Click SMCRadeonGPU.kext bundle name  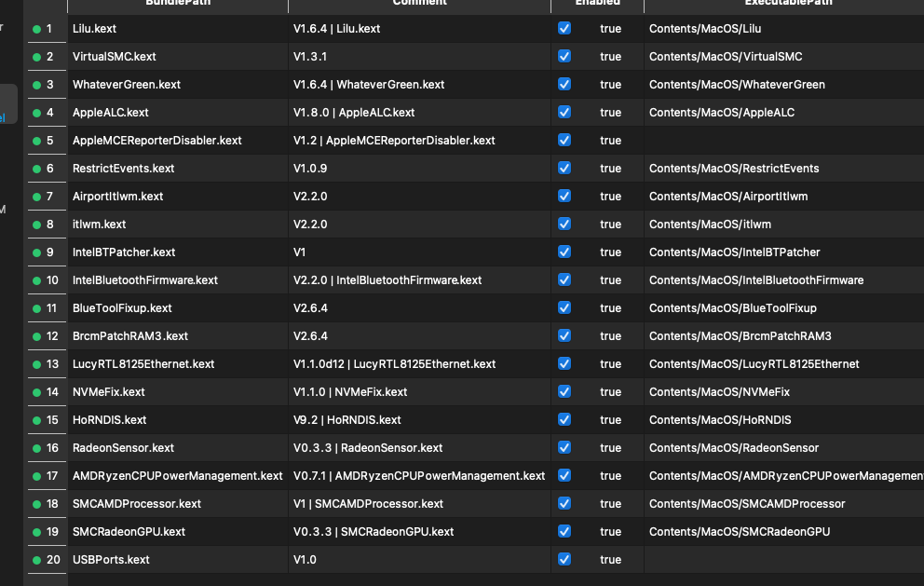tap(129, 531)
